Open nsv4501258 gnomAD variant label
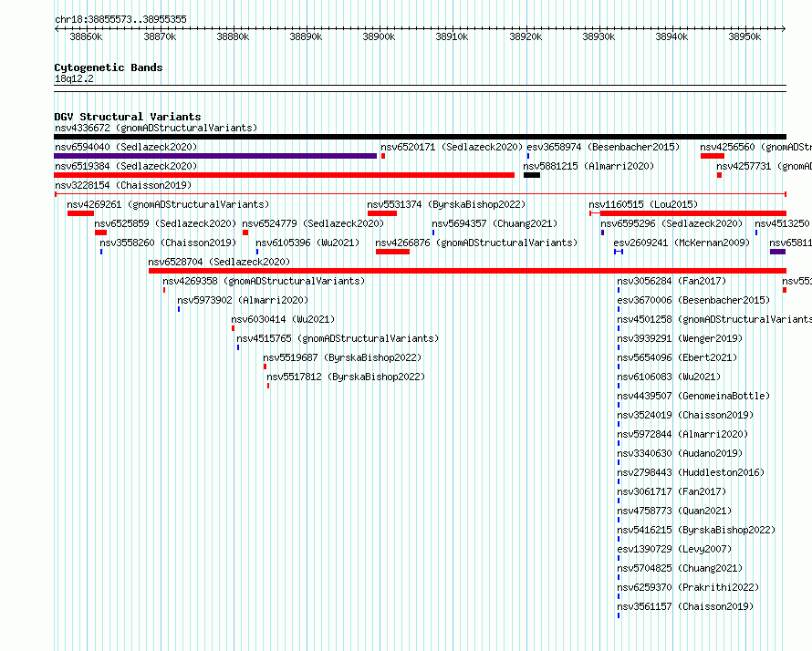This screenshot has height=651, width=812. (714, 319)
